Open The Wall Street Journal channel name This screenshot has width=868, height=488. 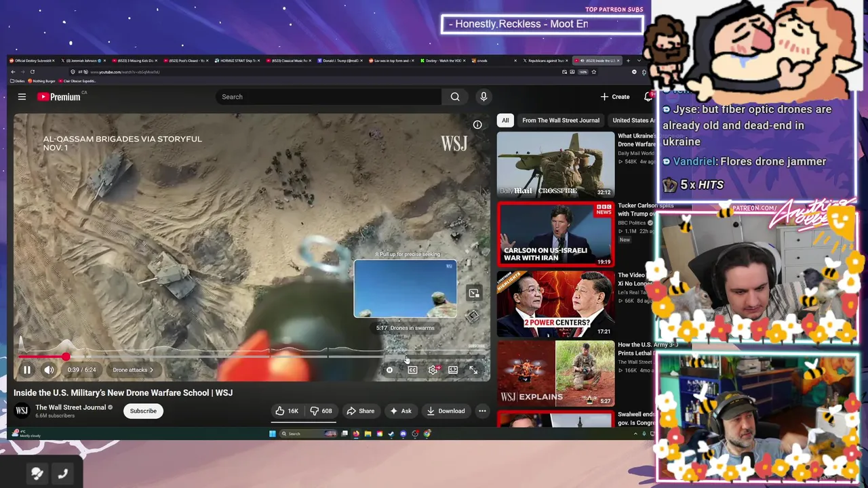click(71, 407)
